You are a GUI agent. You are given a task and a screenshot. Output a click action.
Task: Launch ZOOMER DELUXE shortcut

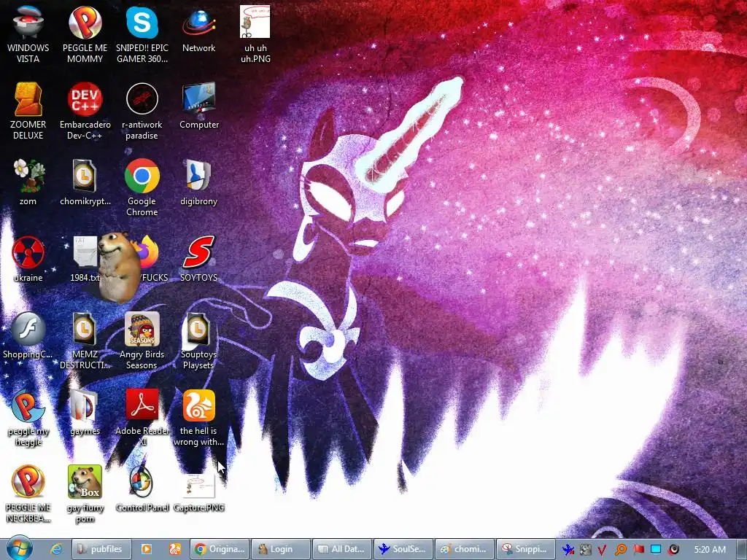[28, 111]
